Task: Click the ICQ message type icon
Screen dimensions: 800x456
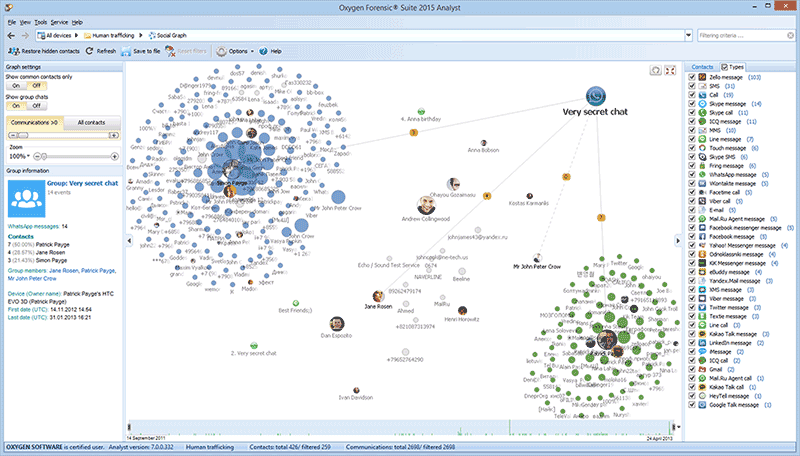Action: point(702,121)
